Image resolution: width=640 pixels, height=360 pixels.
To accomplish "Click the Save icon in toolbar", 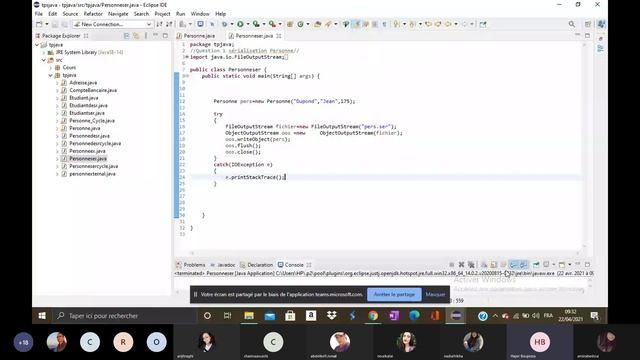I will (55, 24).
